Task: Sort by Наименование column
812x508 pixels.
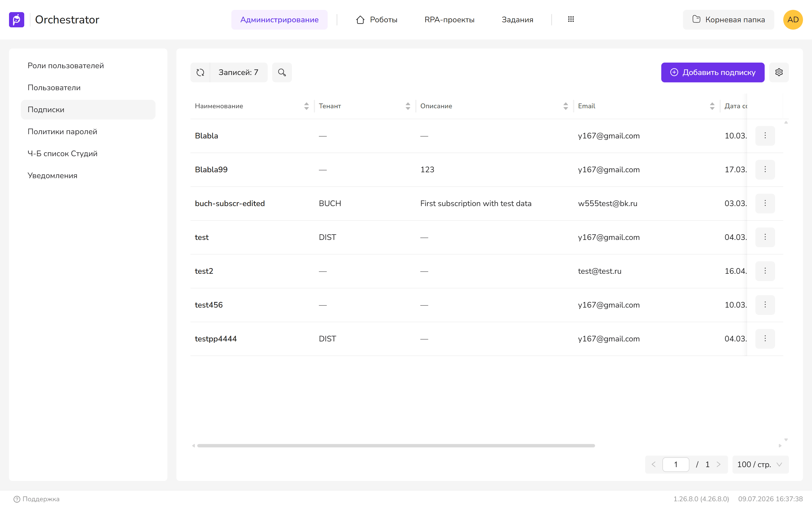Action: 306,106
